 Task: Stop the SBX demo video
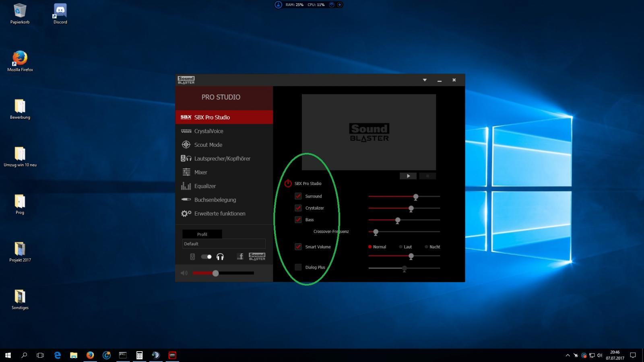tap(427, 176)
